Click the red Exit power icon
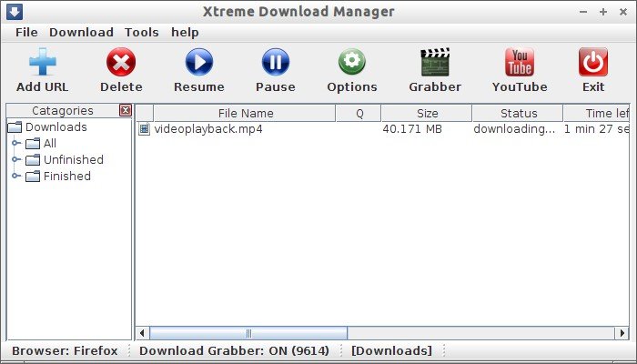637x364 pixels. pyautogui.click(x=593, y=62)
